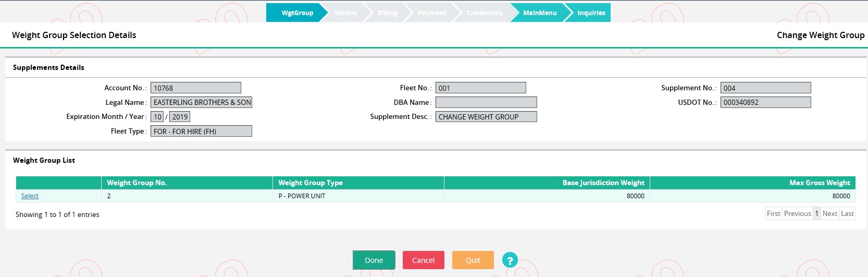Switch to the Billing step
This screenshot has width=868, height=277.
pos(387,13)
